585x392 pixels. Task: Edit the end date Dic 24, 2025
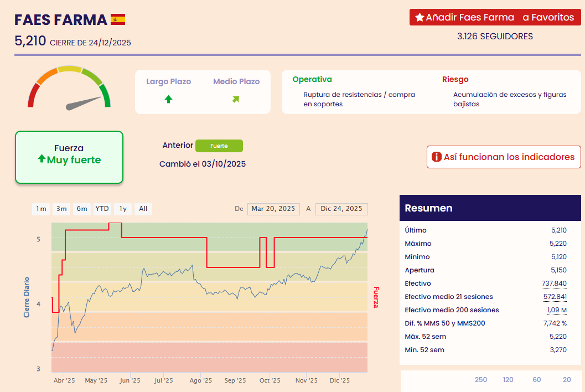pos(341,209)
